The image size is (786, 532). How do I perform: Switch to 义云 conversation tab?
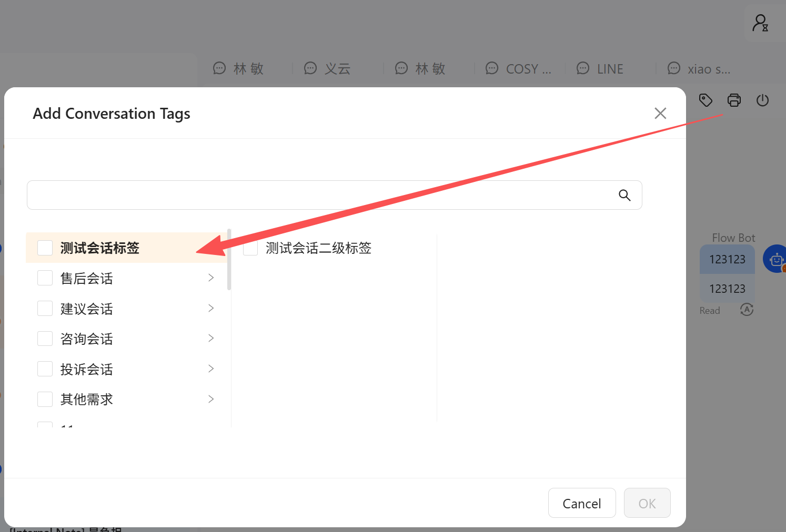coord(327,68)
